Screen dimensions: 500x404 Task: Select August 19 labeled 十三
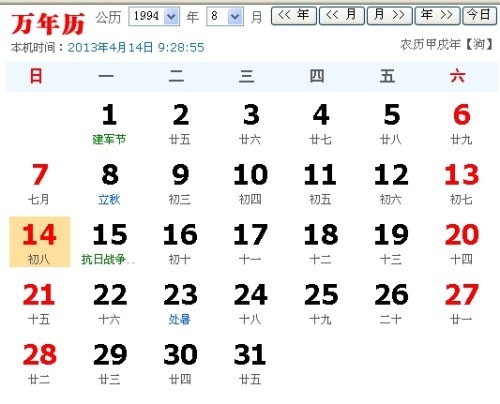[391, 243]
